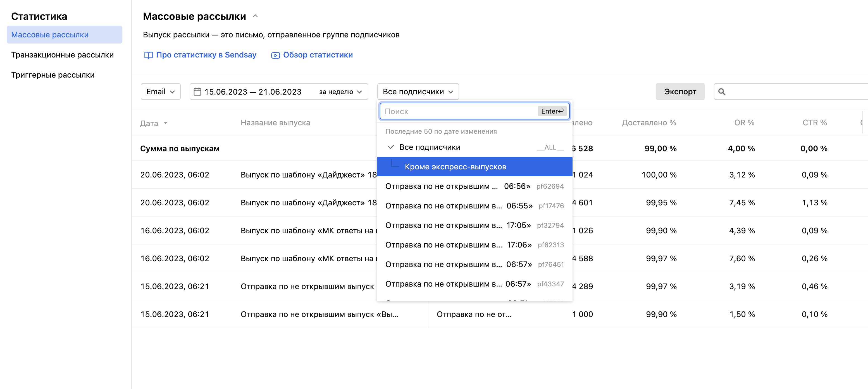Open the Email channel dropdown

point(160,91)
